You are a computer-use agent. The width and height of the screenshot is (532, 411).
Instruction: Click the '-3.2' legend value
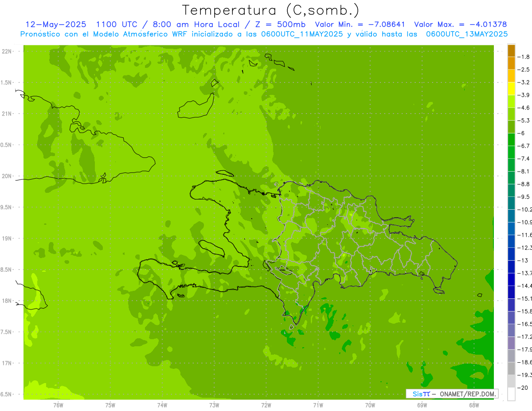524,82
